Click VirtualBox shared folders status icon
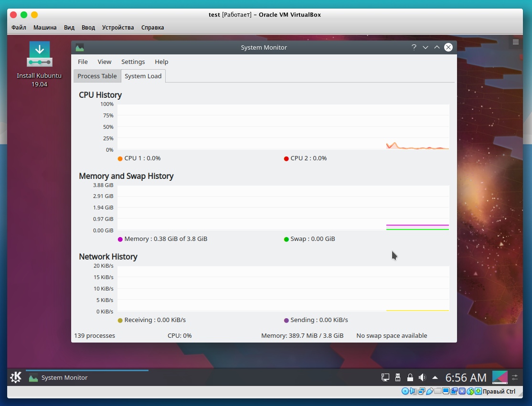 coord(437,391)
